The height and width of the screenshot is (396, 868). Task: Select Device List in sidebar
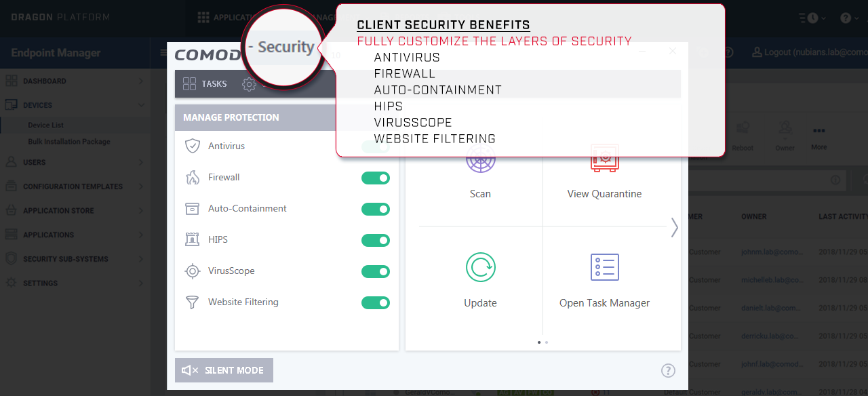coord(45,125)
